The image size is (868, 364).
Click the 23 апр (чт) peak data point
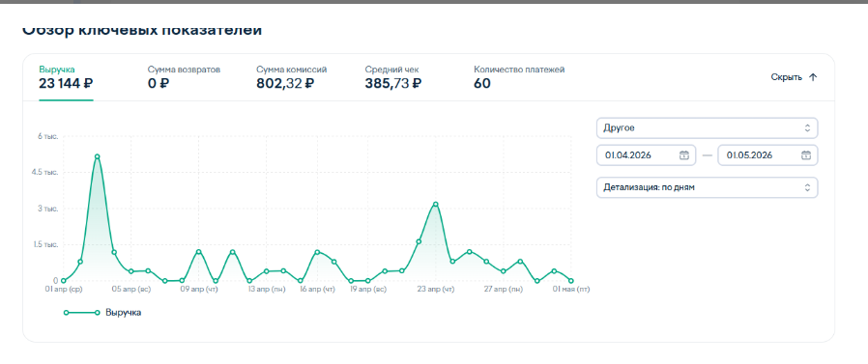436,204
